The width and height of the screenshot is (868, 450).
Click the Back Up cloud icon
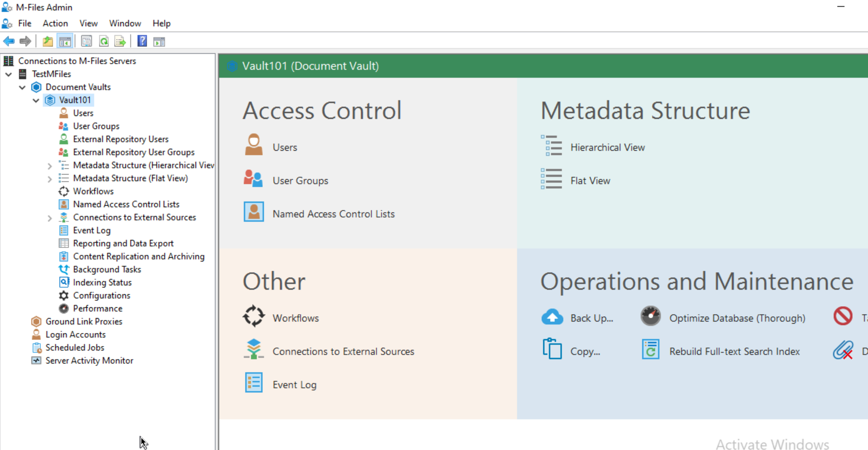[552, 317]
